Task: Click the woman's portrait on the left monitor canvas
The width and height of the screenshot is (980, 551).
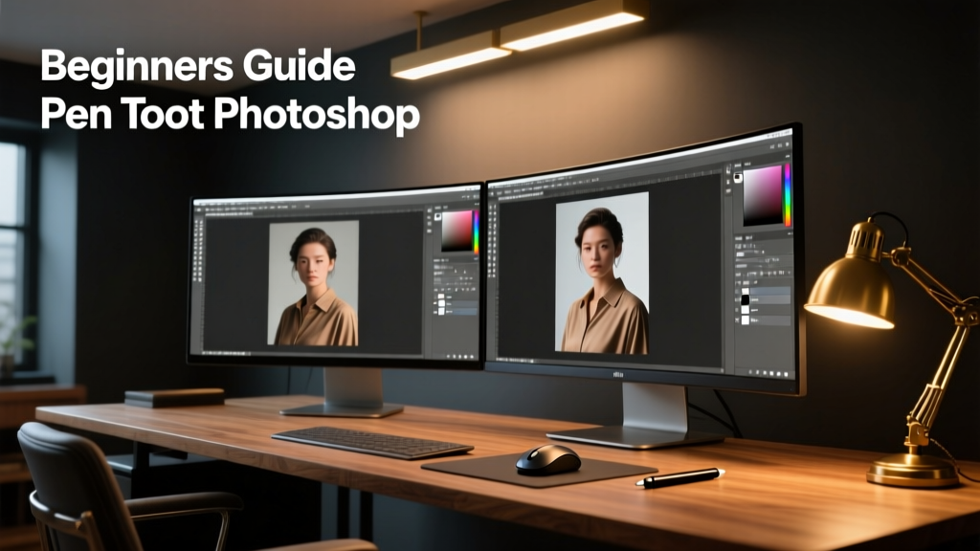Action: tap(313, 283)
